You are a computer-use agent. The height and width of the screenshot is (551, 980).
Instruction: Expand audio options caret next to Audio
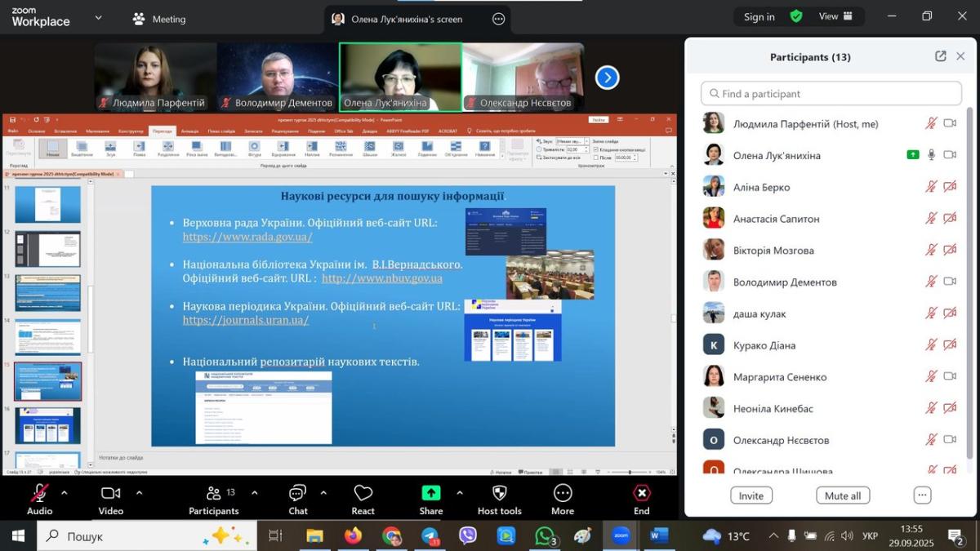pos(65,493)
